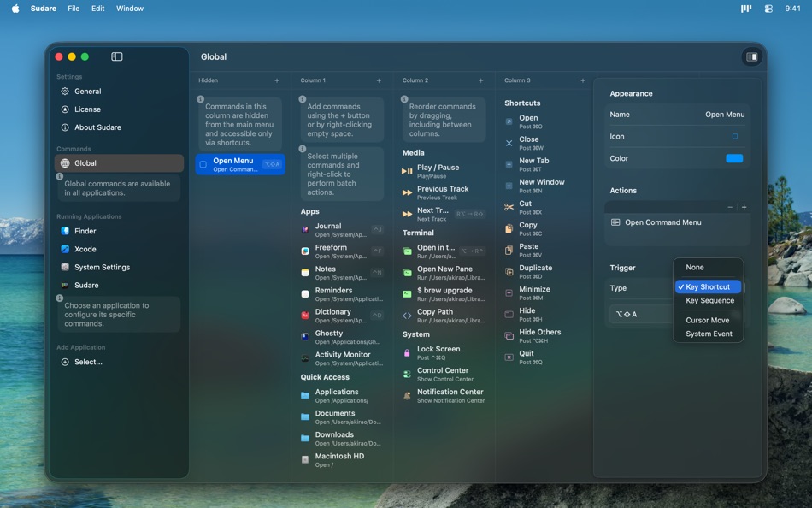812x508 pixels.
Task: Select the $ brew upgrade command
Action: 444,294
